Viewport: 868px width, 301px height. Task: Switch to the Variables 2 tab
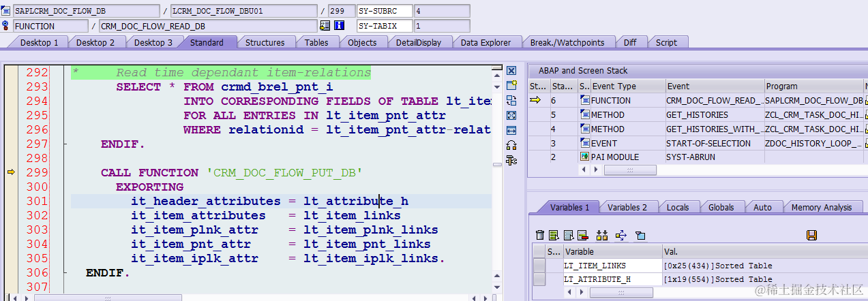[627, 207]
